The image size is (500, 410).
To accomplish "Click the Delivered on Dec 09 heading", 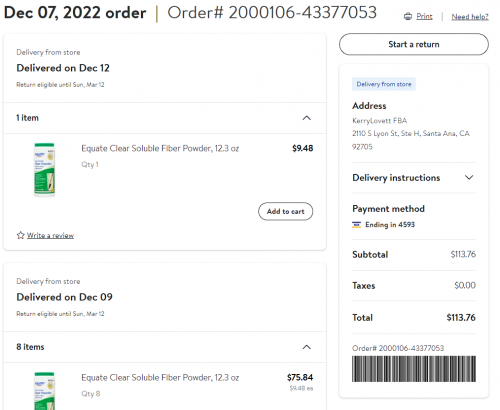I will (64, 297).
